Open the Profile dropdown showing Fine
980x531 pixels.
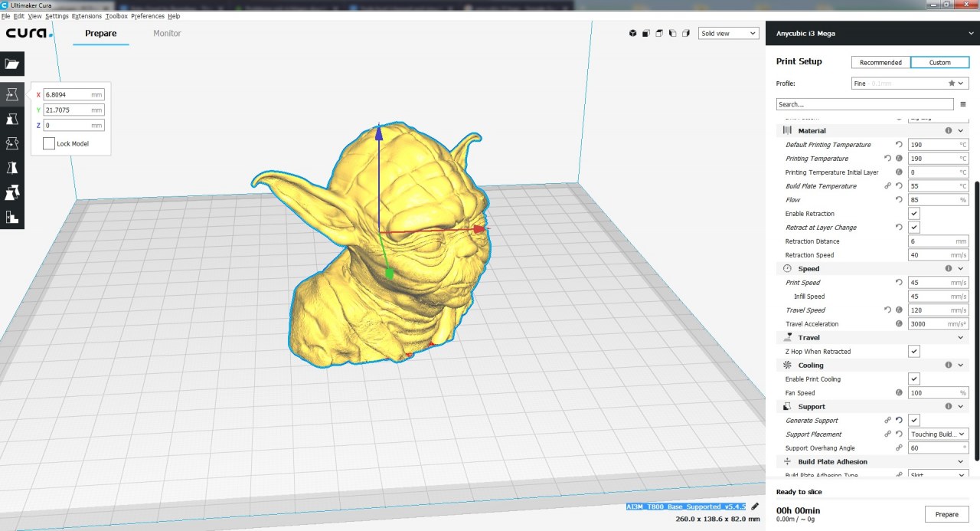[910, 84]
